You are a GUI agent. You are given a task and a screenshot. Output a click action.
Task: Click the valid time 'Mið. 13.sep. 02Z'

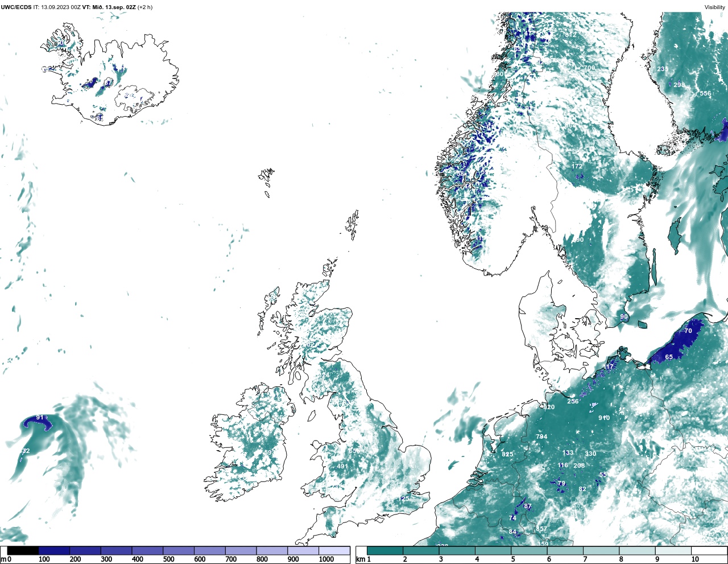113,7
